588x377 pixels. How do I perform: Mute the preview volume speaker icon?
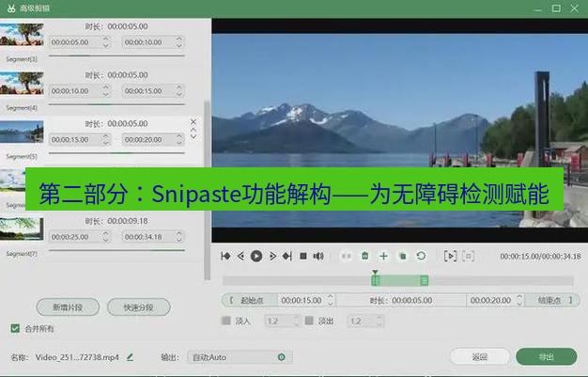tap(318, 256)
